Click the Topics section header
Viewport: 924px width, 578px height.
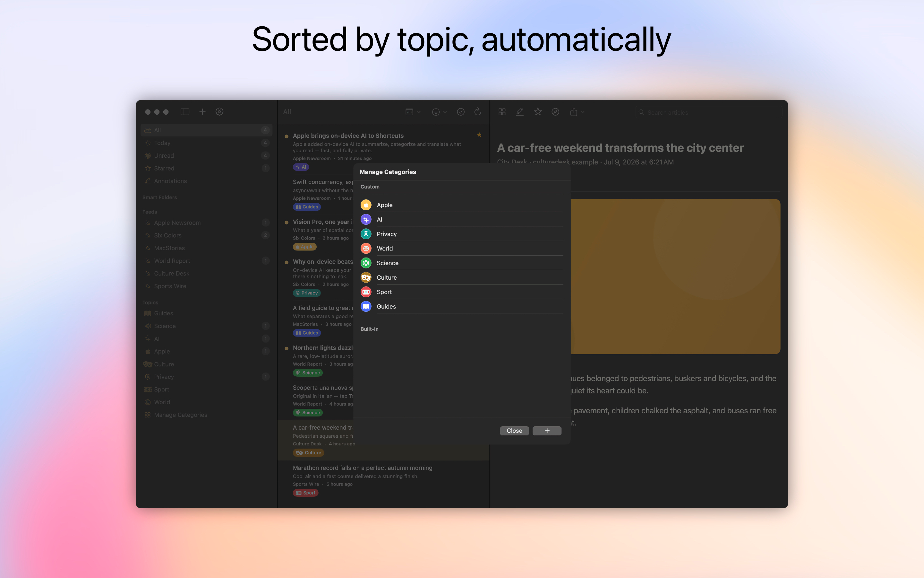150,303
